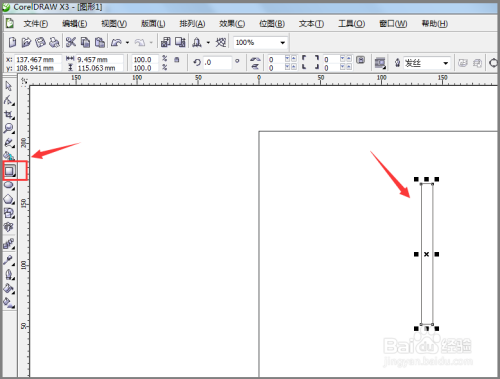This screenshot has width=500, height=379.
Task: Open the Fill tool flyout
Action: point(9,289)
